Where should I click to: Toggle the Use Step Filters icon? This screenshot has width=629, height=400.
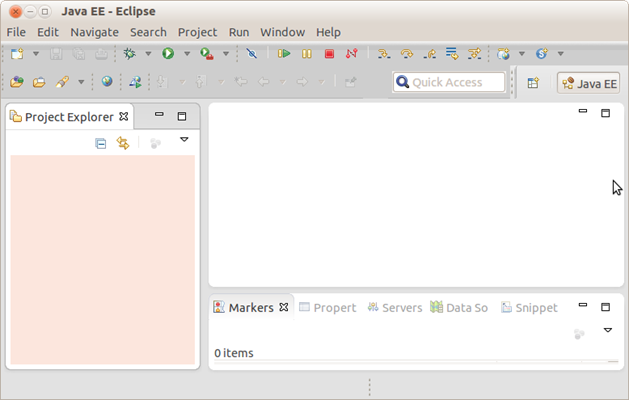pos(474,53)
